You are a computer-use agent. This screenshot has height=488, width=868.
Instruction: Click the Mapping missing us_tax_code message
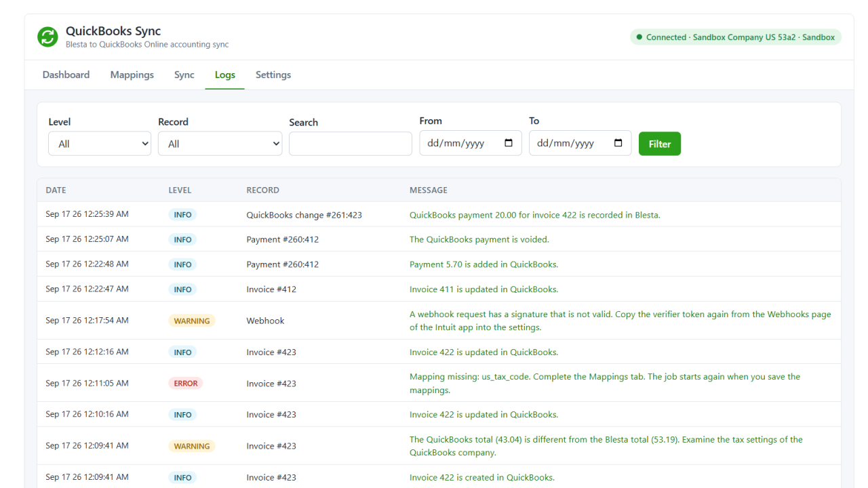click(605, 384)
